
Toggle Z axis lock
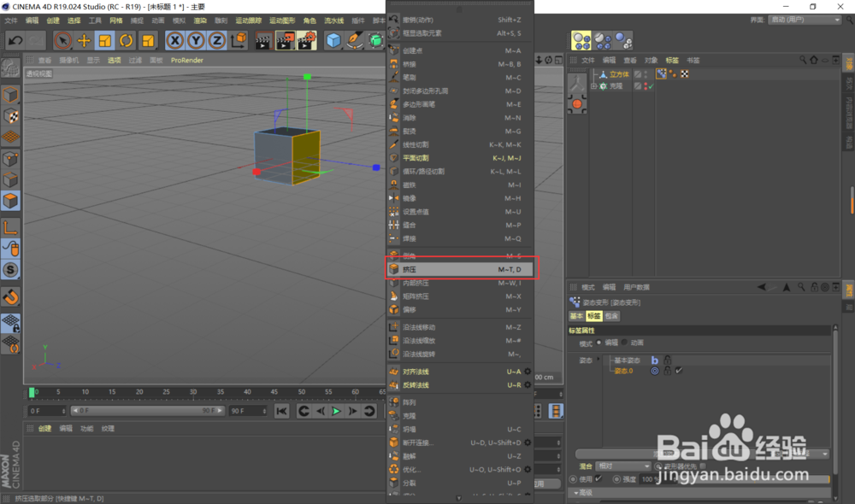point(217,40)
